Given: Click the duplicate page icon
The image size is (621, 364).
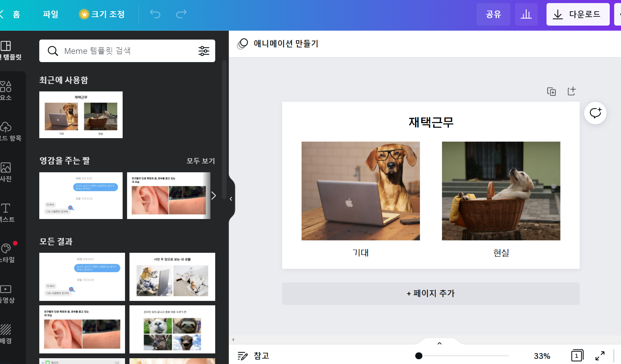Looking at the screenshot, I should tap(551, 91).
